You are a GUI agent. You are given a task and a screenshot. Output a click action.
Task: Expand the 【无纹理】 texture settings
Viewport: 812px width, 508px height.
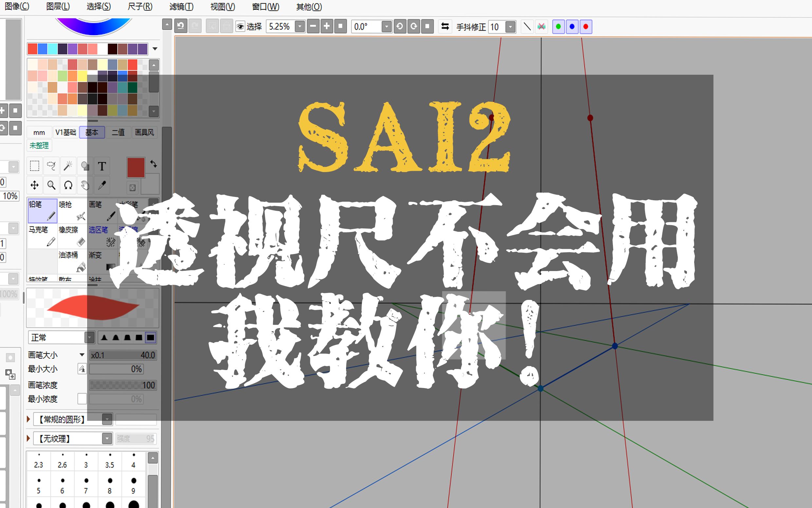coord(28,439)
